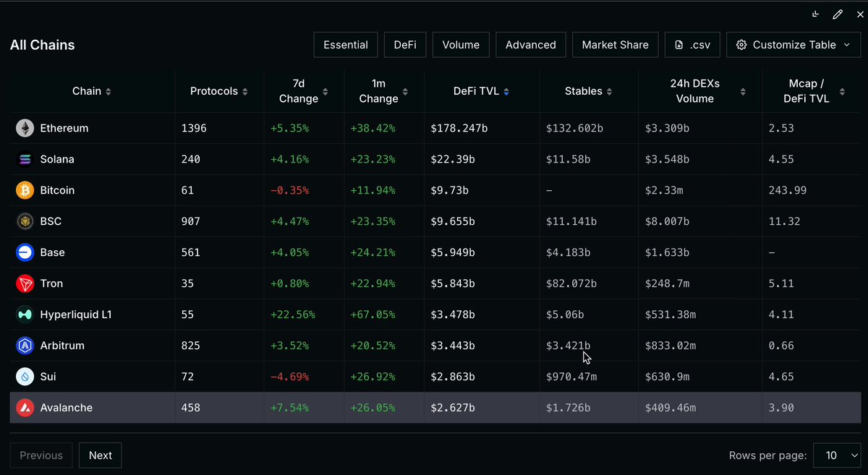
Task: Click the Base chain logo icon
Action: 25,252
